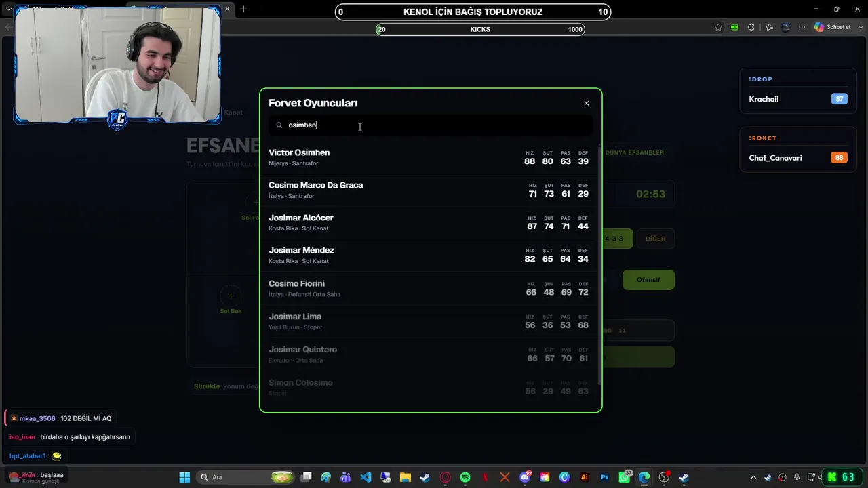
Task: Click the player search input field
Action: pyautogui.click(x=431, y=125)
